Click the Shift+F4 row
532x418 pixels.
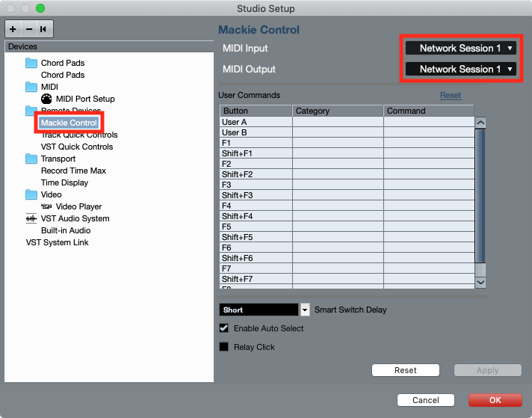(x=347, y=216)
